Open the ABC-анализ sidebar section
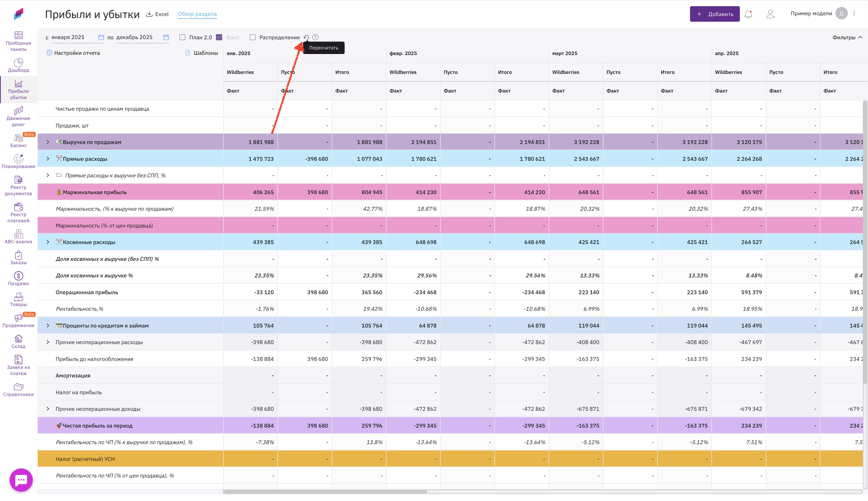The height and width of the screenshot is (501, 868). [x=18, y=237]
